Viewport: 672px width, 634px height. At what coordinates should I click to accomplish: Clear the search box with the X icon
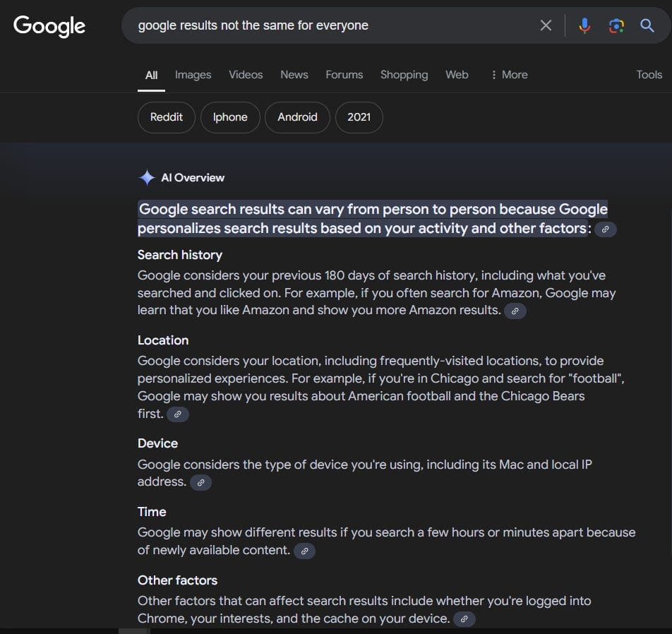(546, 25)
